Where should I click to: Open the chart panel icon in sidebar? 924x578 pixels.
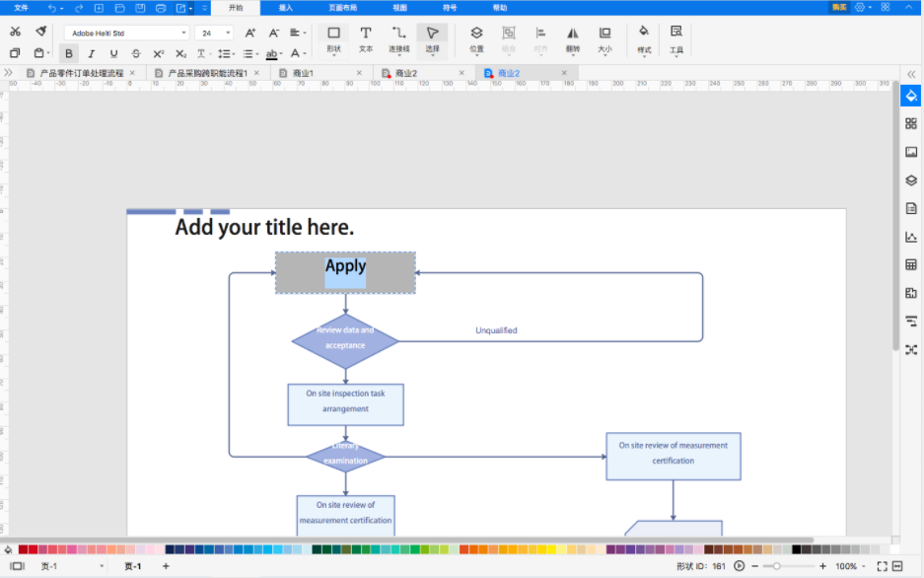(911, 237)
